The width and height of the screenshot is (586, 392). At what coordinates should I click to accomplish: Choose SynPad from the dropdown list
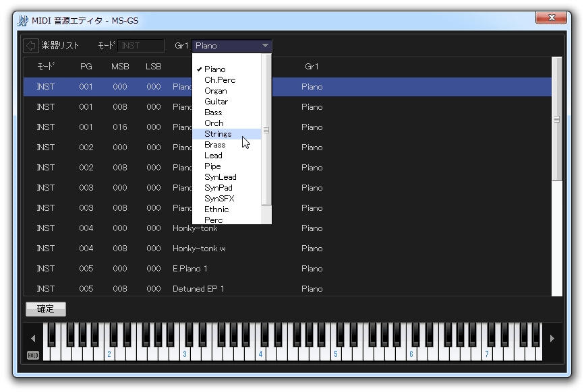coord(227,188)
